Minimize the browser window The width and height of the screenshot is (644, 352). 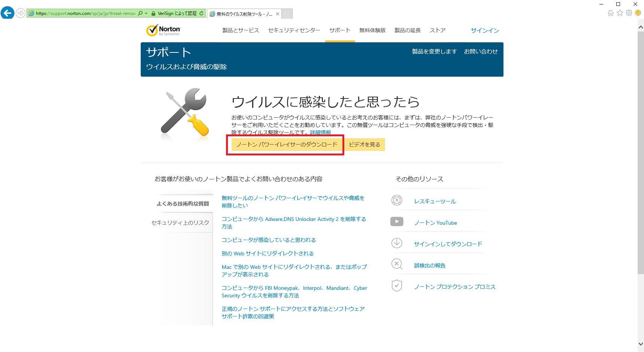(601, 4)
